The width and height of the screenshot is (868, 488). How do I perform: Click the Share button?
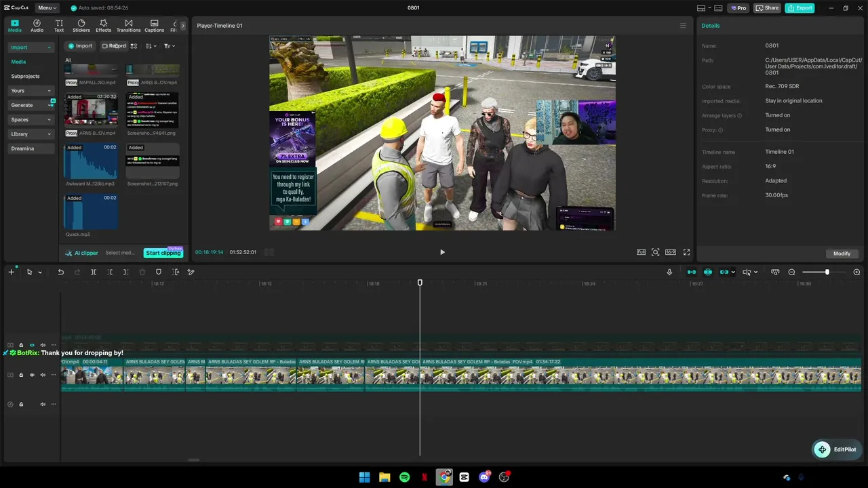767,8
